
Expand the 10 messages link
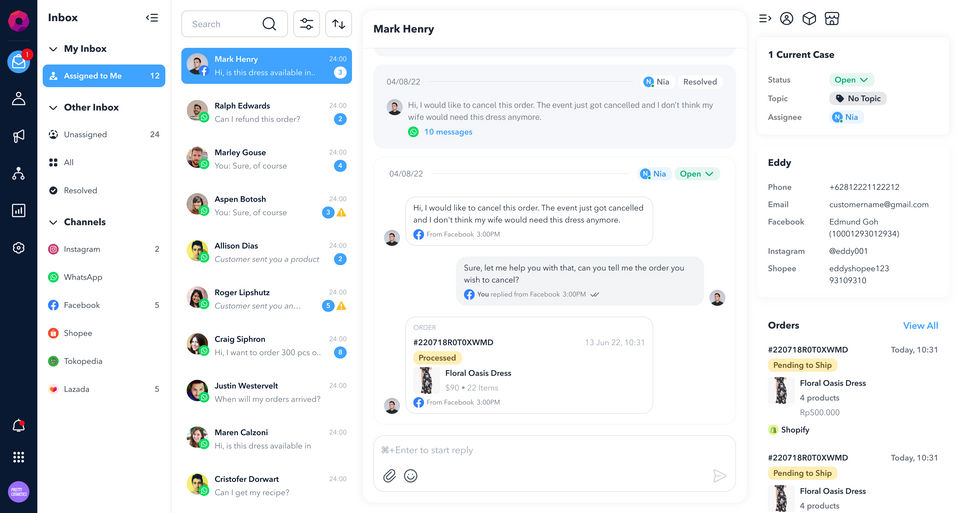click(448, 132)
